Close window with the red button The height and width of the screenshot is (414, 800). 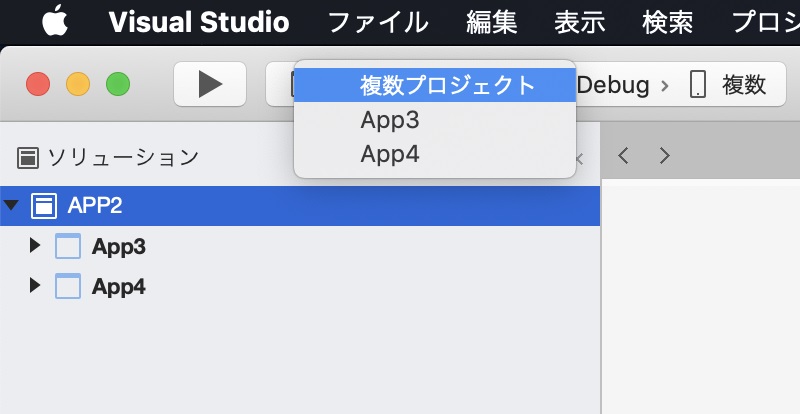[38, 84]
